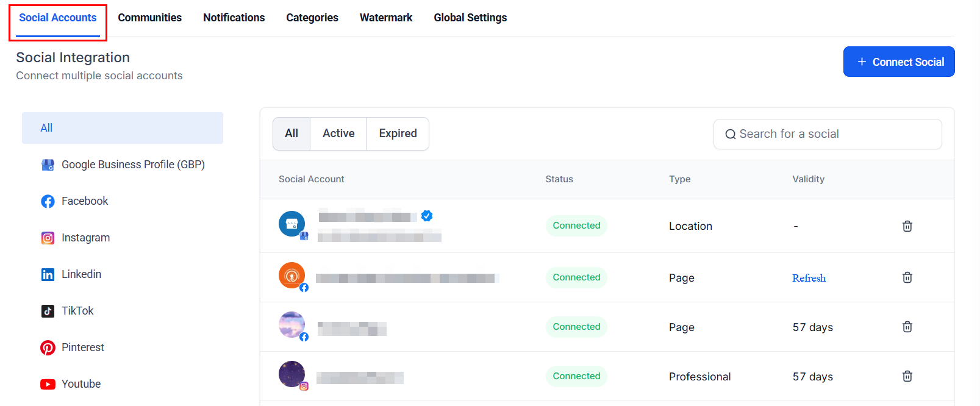This screenshot has width=980, height=406.
Task: Filter accounts by Active status
Action: [x=338, y=134]
